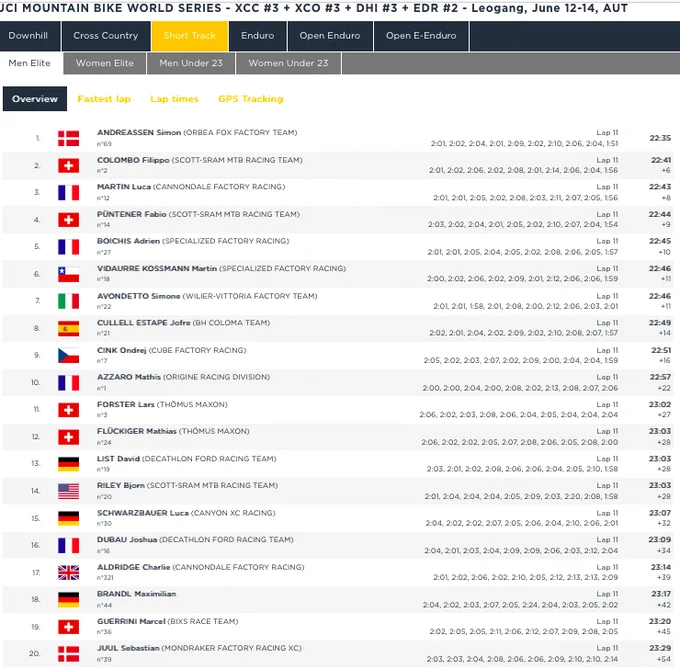Image resolution: width=680 pixels, height=669 pixels.
Task: Click French flag next to Martin Luca
Action: coord(69,193)
